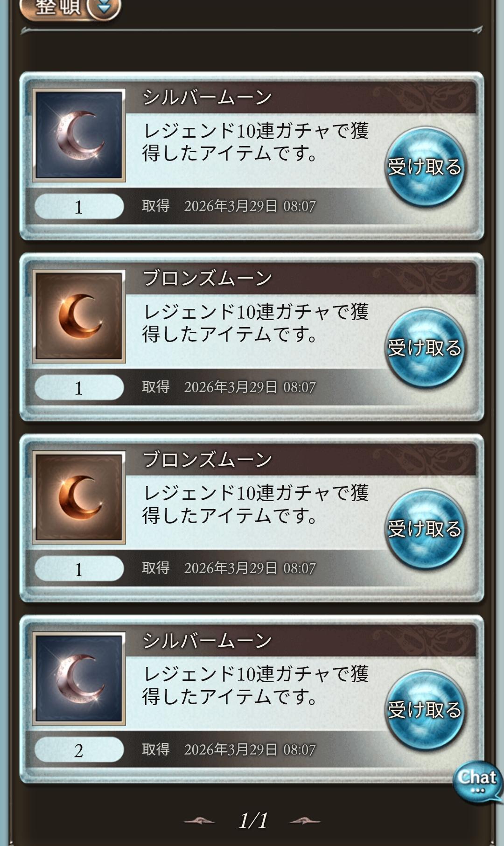Screen dimensions: 504x846
Task: Tap the topmost シルバームーン title bar
Action: [x=301, y=98]
